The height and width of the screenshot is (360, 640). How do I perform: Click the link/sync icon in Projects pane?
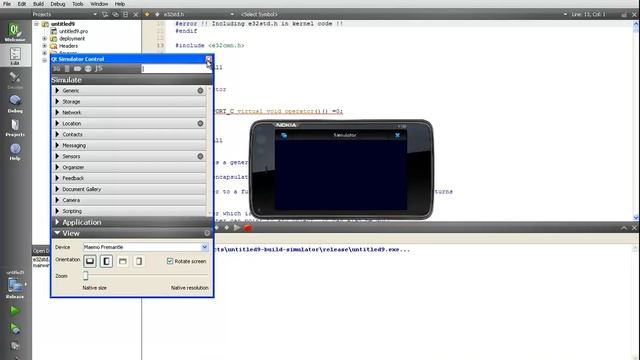tap(115, 14)
